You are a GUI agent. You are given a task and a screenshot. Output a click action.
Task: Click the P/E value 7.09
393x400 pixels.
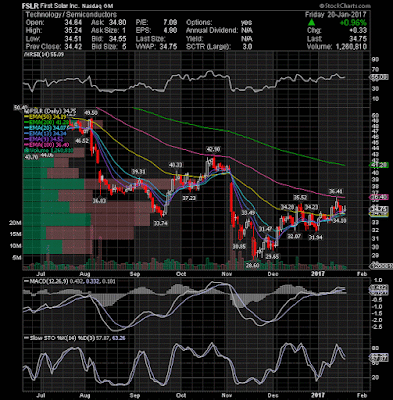(170, 23)
